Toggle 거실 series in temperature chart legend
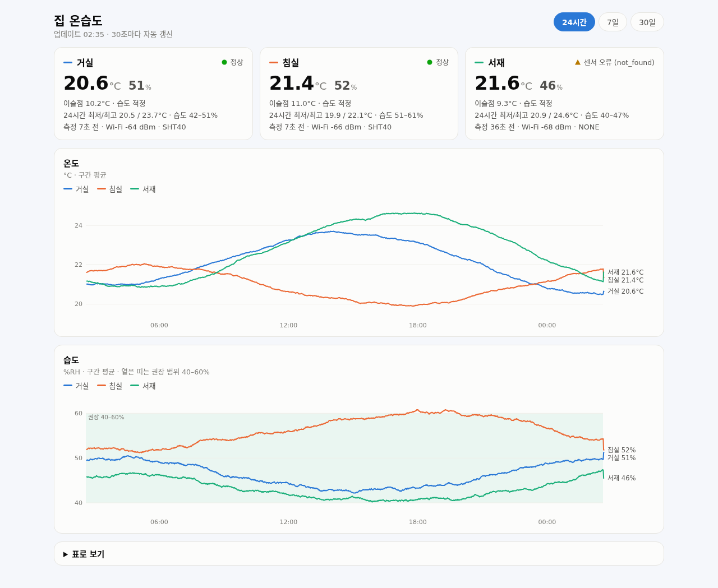This screenshot has height=588, width=718. [76, 189]
